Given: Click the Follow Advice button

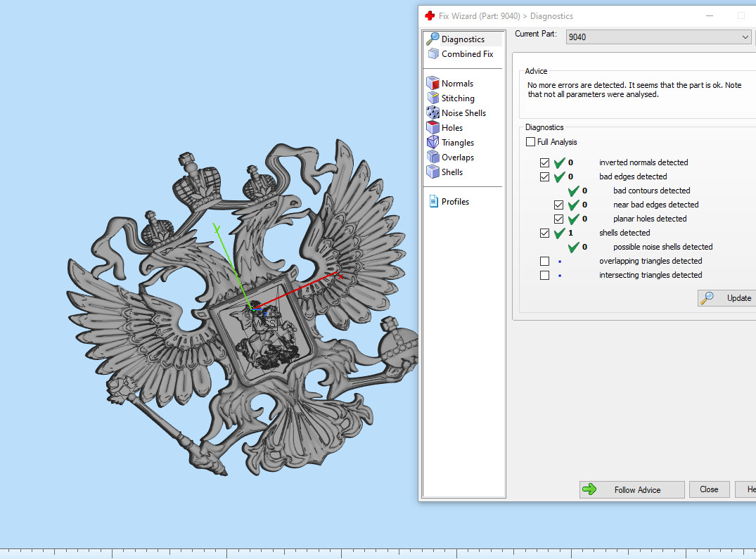Looking at the screenshot, I should click(632, 489).
